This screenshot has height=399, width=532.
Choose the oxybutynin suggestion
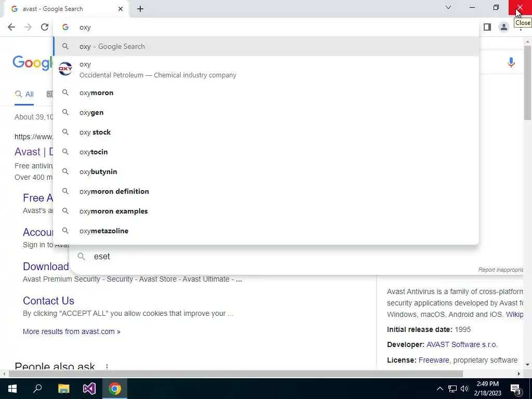coord(266,171)
